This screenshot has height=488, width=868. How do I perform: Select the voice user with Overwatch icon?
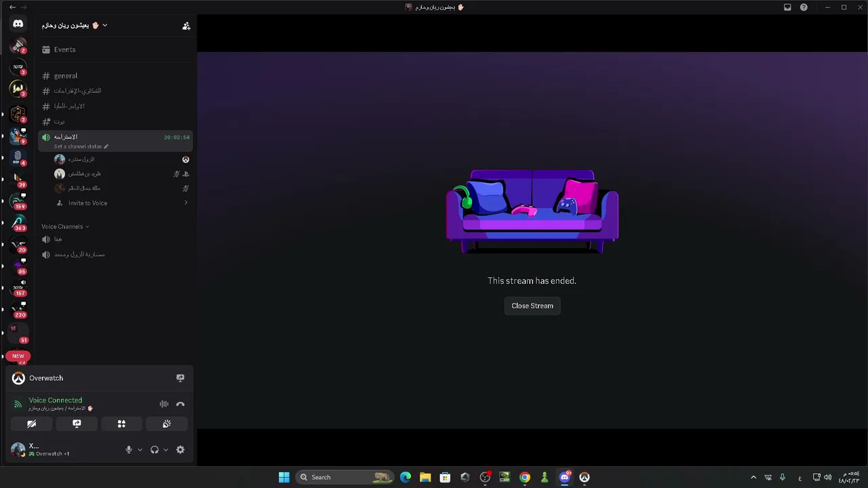(121, 159)
